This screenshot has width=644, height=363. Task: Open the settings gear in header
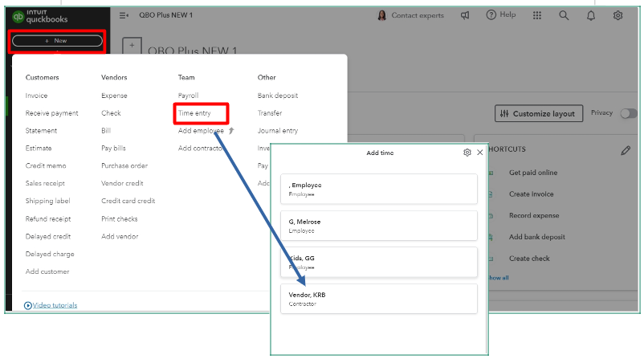pos(618,15)
